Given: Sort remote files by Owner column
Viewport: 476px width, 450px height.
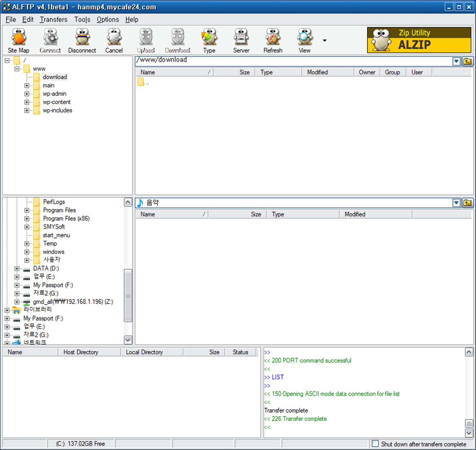Looking at the screenshot, I should (x=367, y=72).
